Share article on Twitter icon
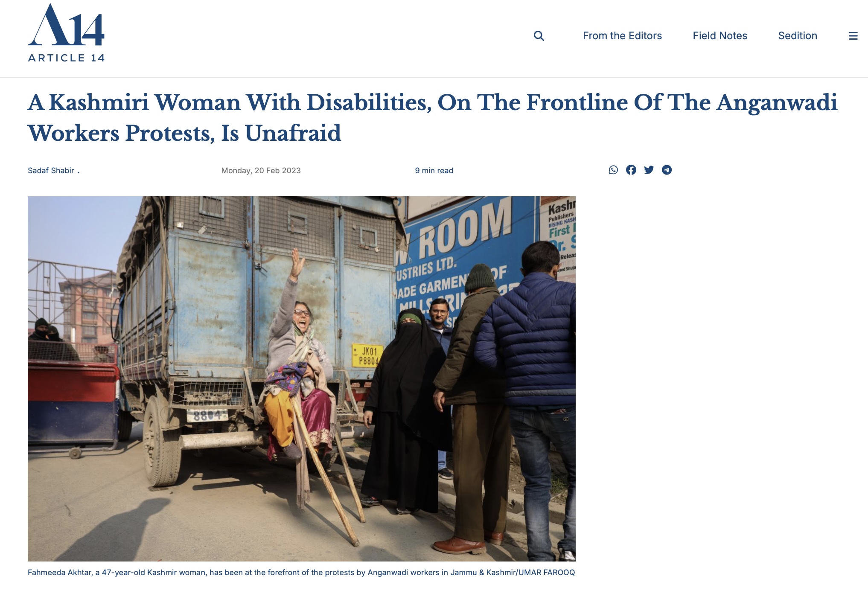868x611 pixels. pos(649,170)
